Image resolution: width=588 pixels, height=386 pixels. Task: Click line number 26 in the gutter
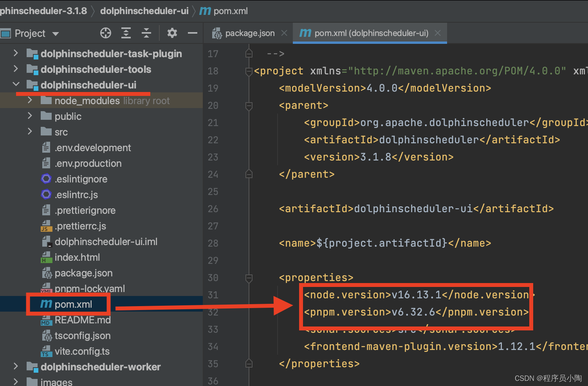coord(213,209)
